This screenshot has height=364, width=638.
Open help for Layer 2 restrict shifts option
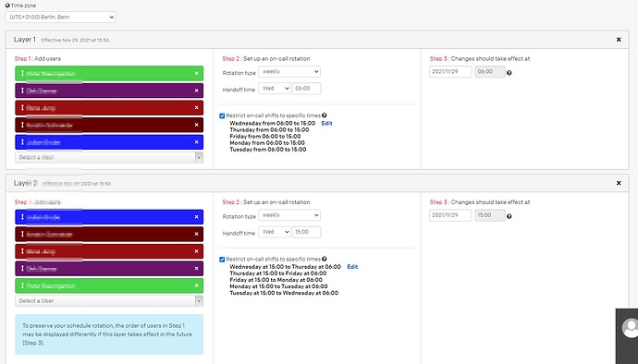(x=325, y=259)
